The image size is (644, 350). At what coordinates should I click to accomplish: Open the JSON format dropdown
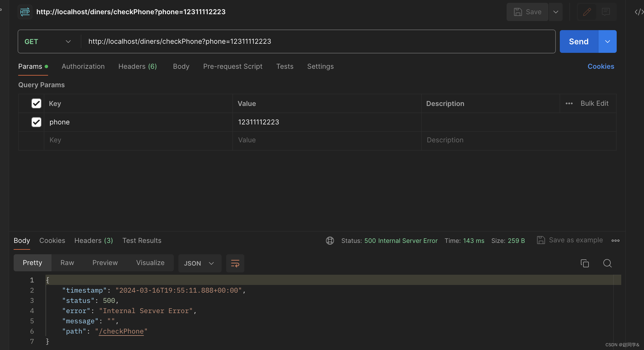click(x=199, y=263)
